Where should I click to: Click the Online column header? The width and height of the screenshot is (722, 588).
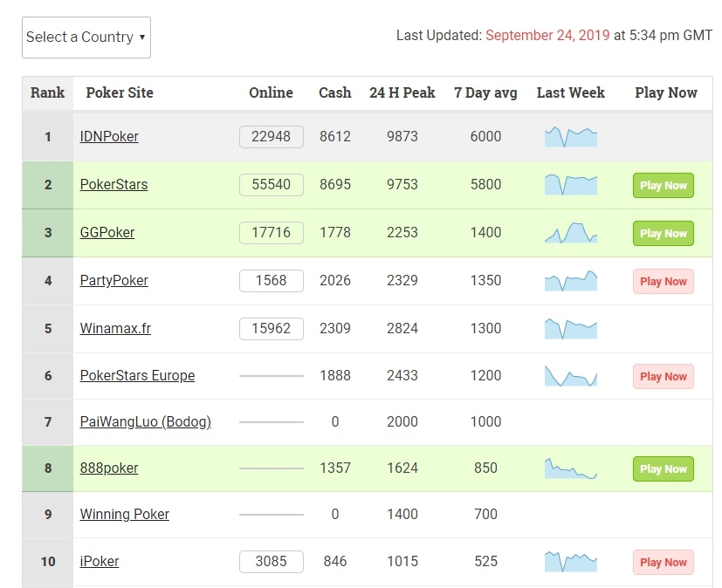click(271, 92)
